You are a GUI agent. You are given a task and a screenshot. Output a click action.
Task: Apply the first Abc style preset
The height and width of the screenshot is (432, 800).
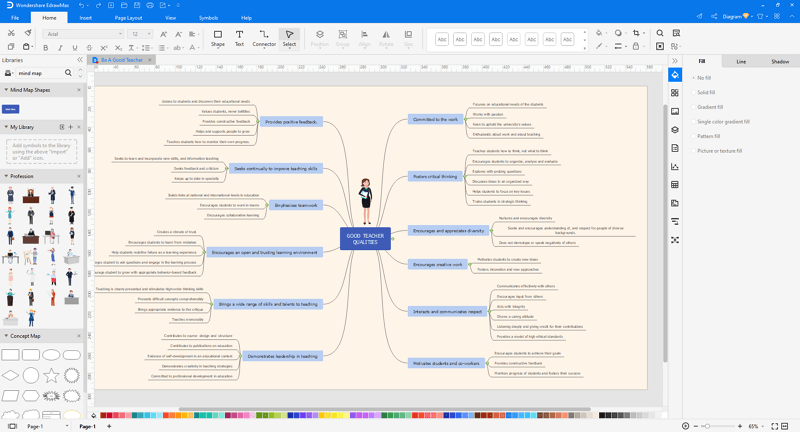click(442, 39)
